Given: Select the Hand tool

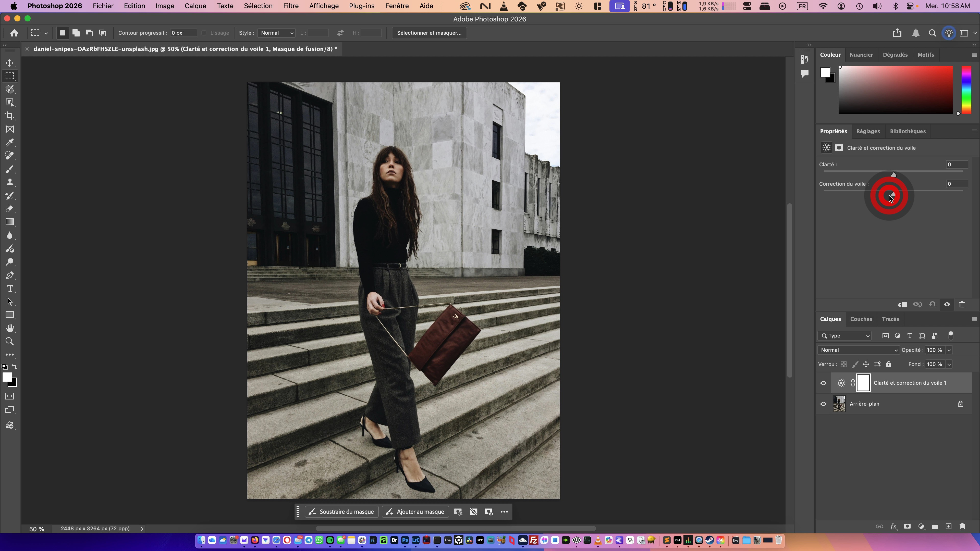Looking at the screenshot, I should click(10, 328).
